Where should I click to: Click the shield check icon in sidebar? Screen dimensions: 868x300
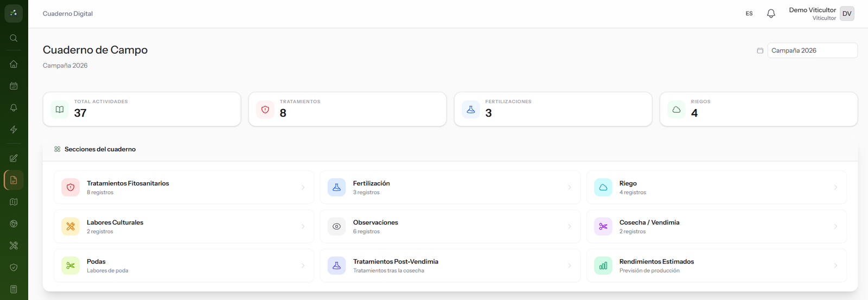click(14, 267)
